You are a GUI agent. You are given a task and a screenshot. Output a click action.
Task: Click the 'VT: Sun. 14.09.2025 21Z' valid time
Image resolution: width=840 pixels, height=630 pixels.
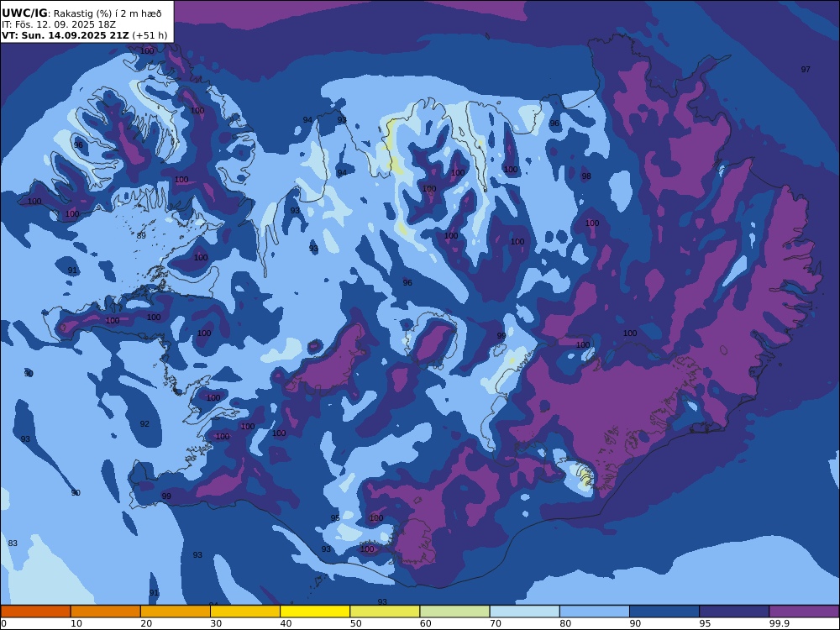pos(66,35)
